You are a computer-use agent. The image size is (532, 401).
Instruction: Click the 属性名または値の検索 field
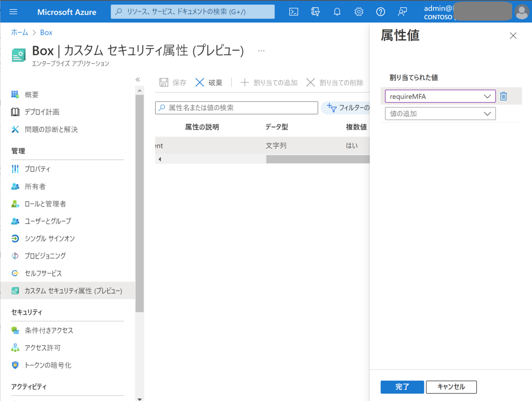click(x=237, y=108)
